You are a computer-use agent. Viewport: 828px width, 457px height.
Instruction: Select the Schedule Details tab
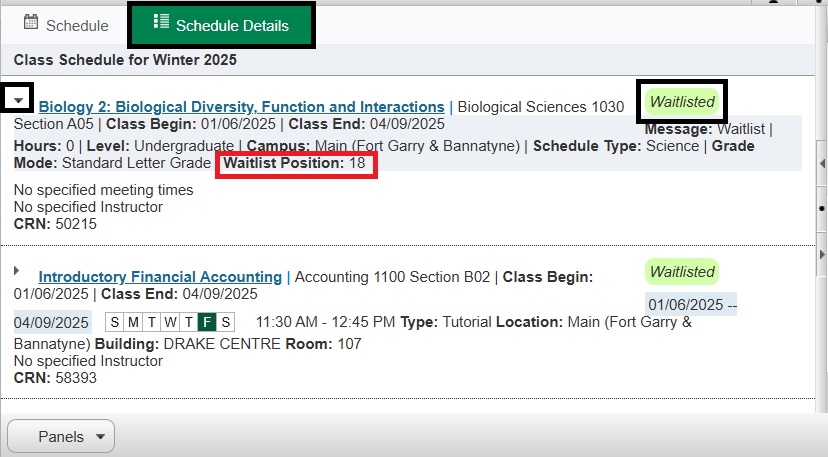tap(221, 25)
